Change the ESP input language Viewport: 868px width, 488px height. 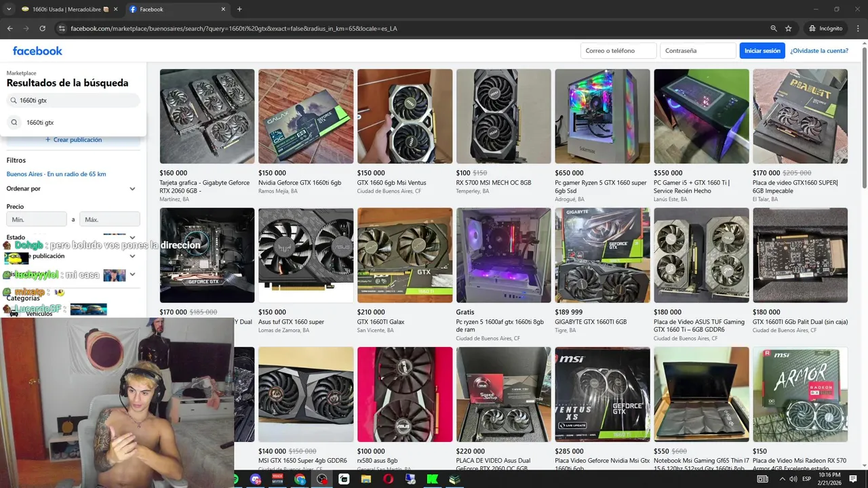[806, 479]
